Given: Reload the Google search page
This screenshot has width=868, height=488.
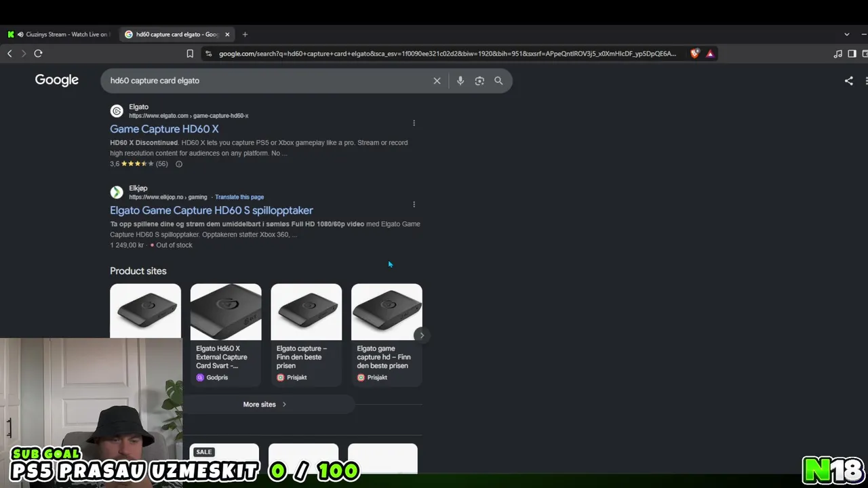Looking at the screenshot, I should (38, 54).
